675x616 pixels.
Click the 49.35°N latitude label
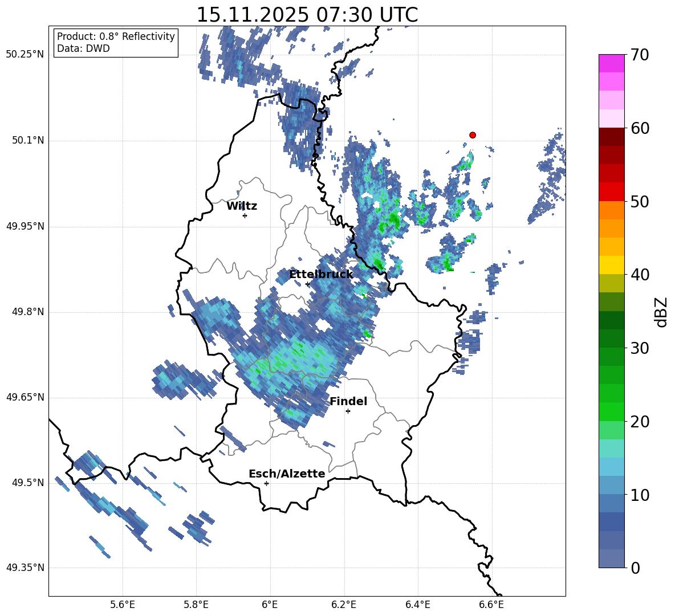point(25,568)
